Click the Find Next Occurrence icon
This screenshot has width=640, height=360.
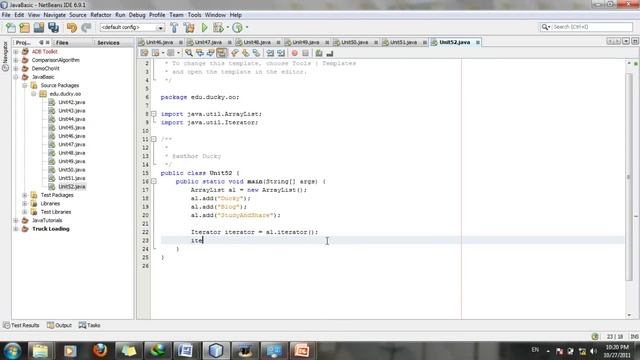[211, 53]
